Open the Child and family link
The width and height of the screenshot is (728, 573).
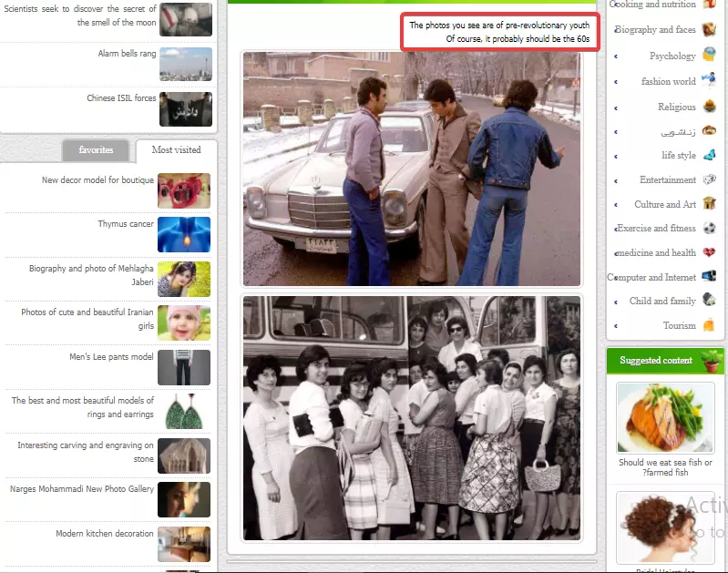pyautogui.click(x=662, y=301)
